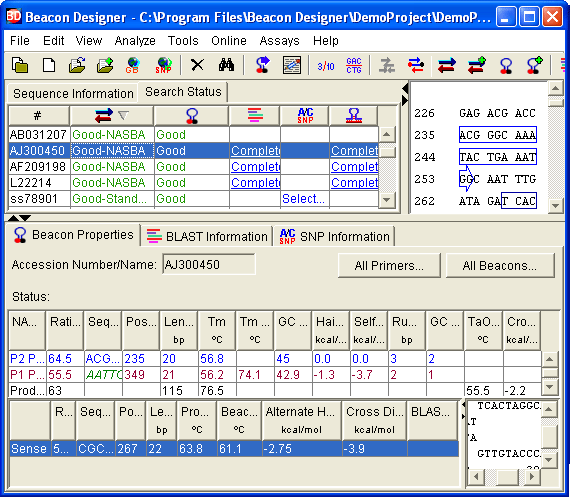The image size is (570, 497).
Task: Open sequence from GenBank globe icon
Action: [133, 66]
